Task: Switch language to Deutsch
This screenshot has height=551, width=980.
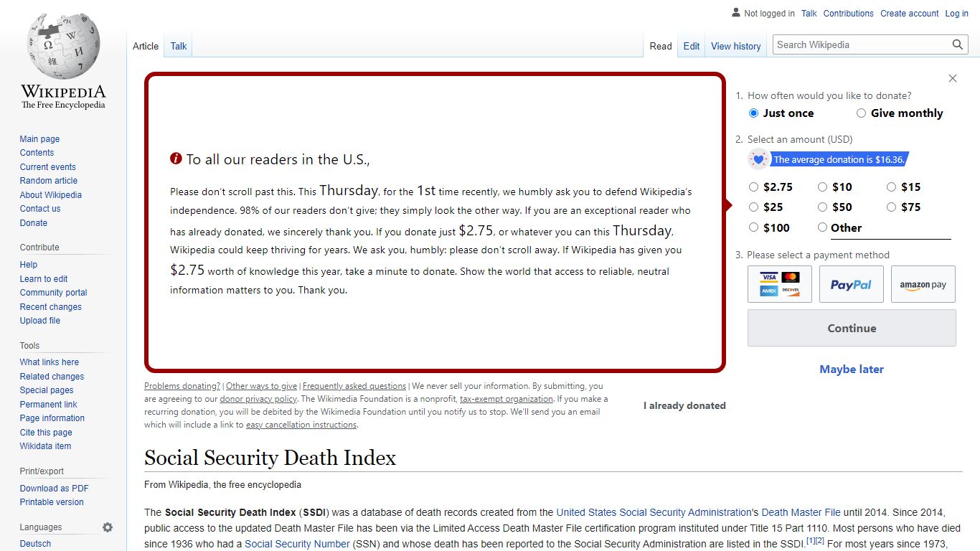Action: pyautogui.click(x=35, y=544)
